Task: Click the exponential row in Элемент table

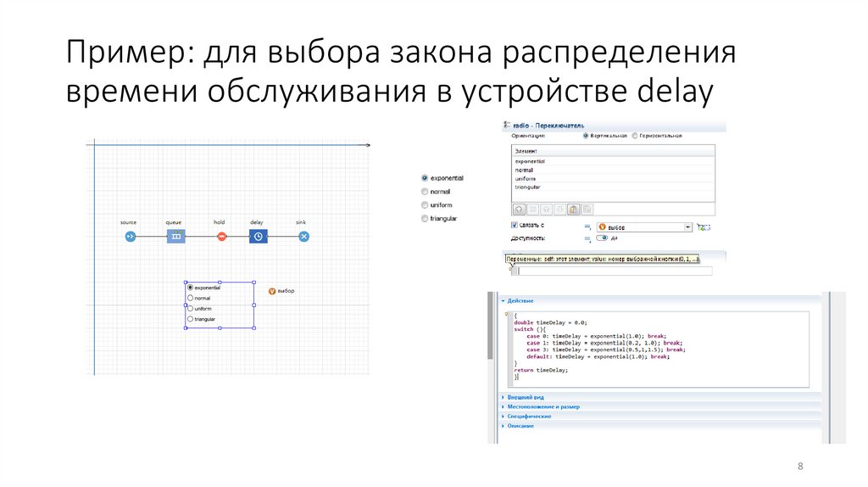Action: (x=613, y=161)
